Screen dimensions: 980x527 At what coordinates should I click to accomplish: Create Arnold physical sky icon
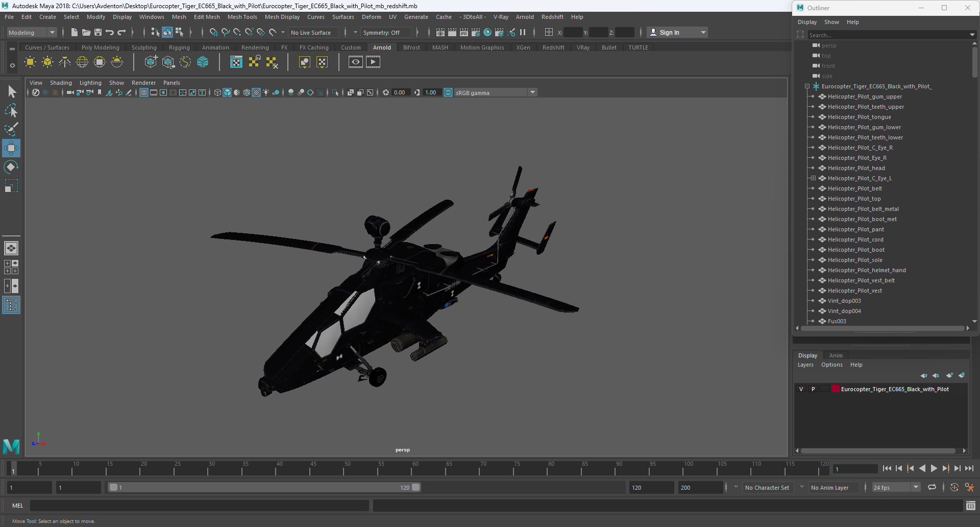click(x=117, y=62)
